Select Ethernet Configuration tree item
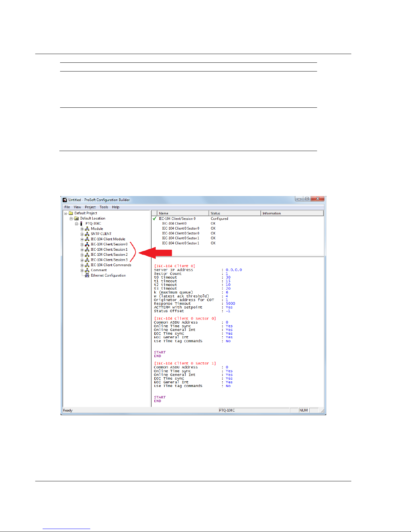411x532 pixels. [x=108, y=275]
